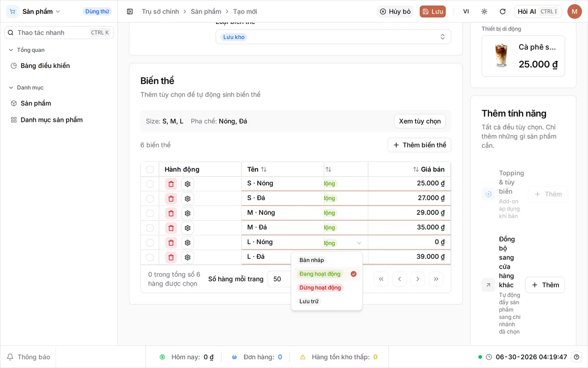Click the Đồng bộ sang cửa hàng khác arrow icon
The height and width of the screenshot is (368, 588).
pyautogui.click(x=488, y=285)
